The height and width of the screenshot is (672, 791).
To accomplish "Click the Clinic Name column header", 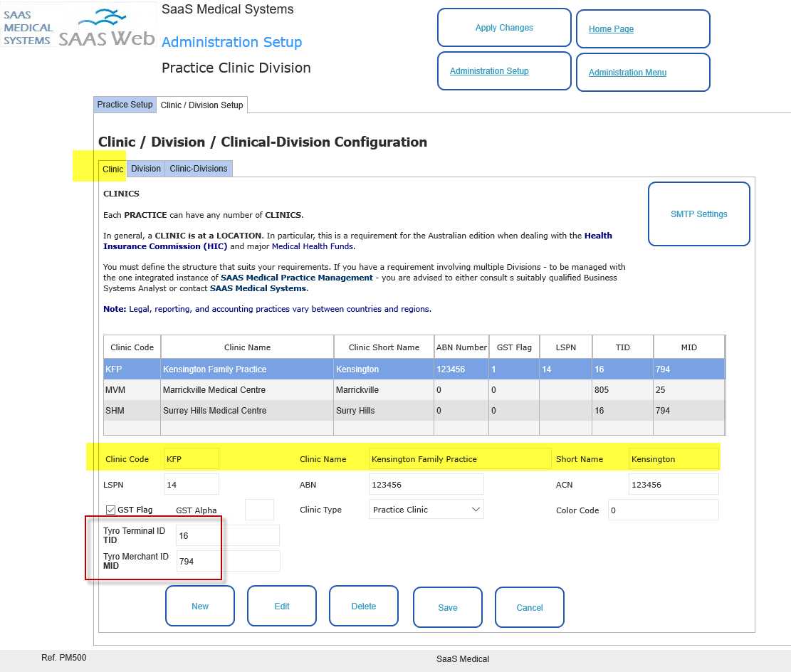I will (247, 347).
